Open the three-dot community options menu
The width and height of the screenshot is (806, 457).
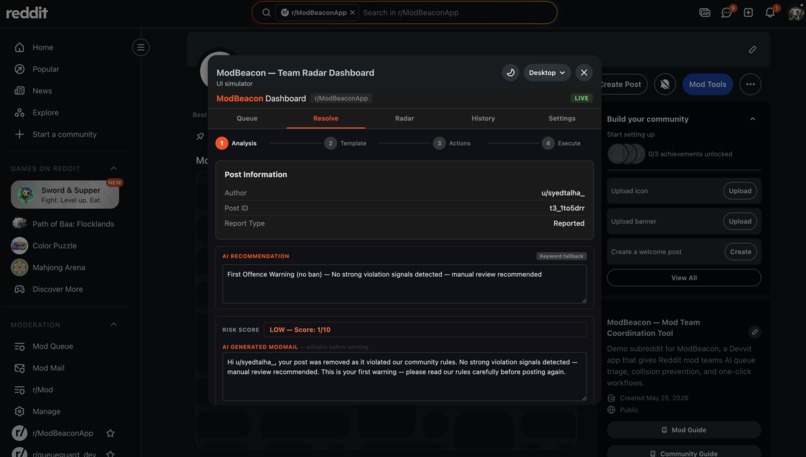[750, 84]
